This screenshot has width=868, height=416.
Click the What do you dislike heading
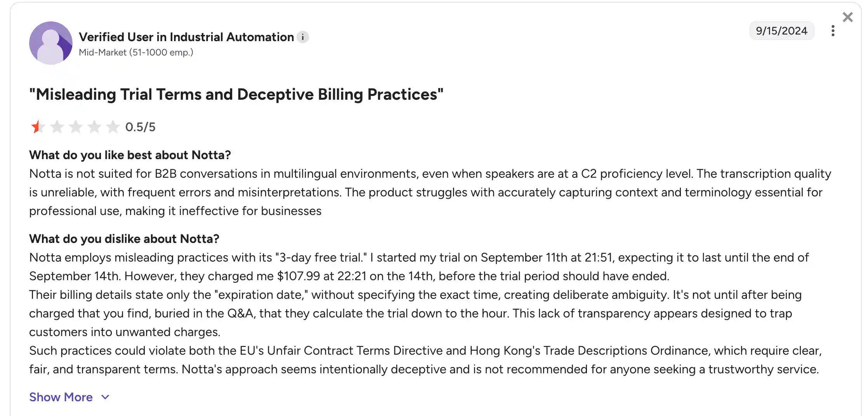(x=125, y=239)
